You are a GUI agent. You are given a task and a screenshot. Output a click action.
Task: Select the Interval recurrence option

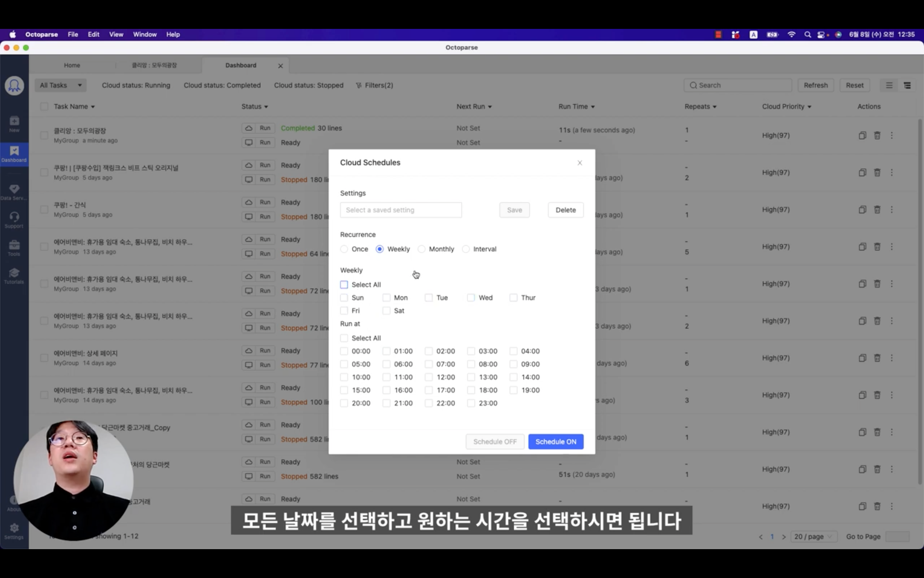coord(466,249)
